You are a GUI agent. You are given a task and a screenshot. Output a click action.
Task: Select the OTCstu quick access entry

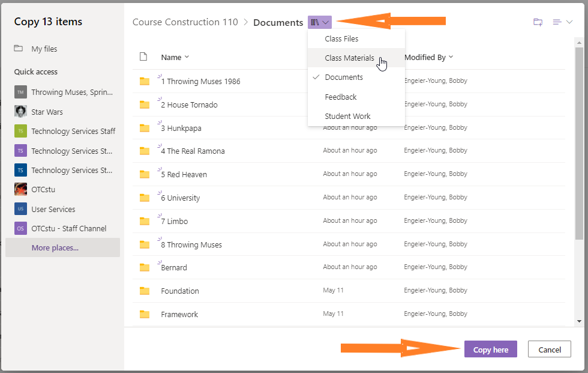(x=43, y=189)
